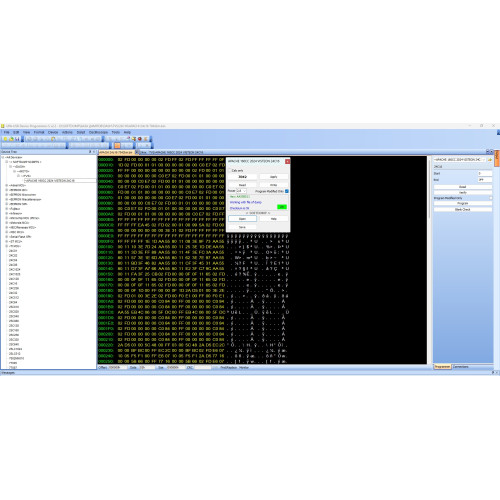
Task: Click Verify in the right programmer panel
Action: coord(463,193)
